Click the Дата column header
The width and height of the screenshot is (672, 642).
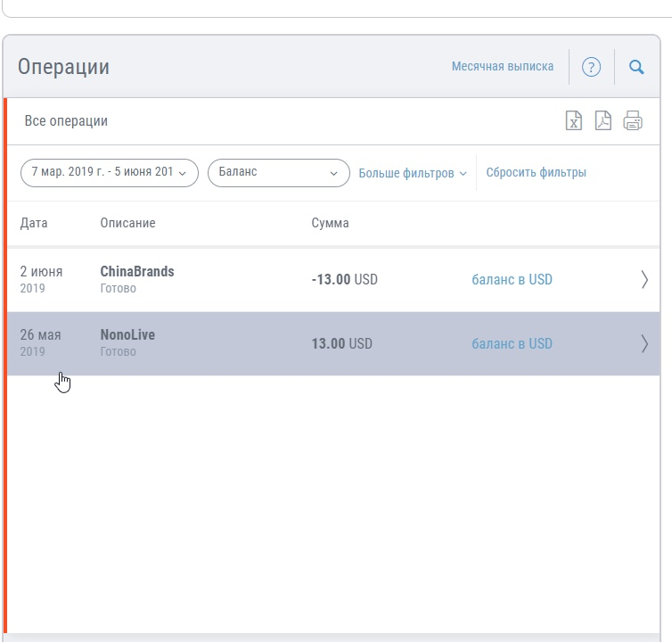(x=34, y=223)
